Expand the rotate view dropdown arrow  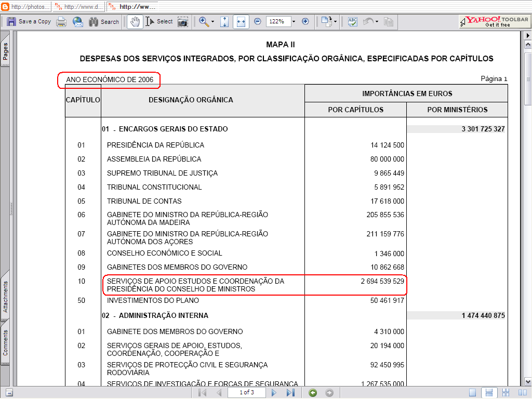pyautogui.click(x=335, y=22)
